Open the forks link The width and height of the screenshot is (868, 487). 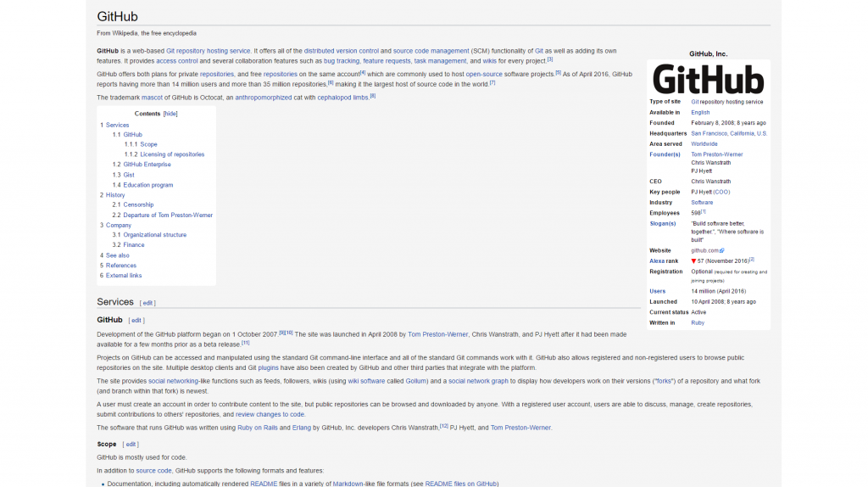[x=663, y=381]
